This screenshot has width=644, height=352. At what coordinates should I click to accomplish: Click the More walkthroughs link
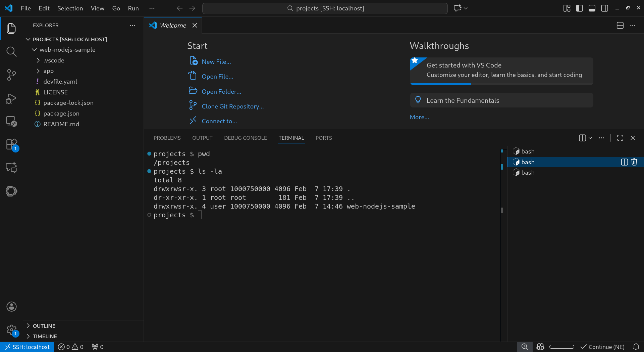tap(419, 117)
